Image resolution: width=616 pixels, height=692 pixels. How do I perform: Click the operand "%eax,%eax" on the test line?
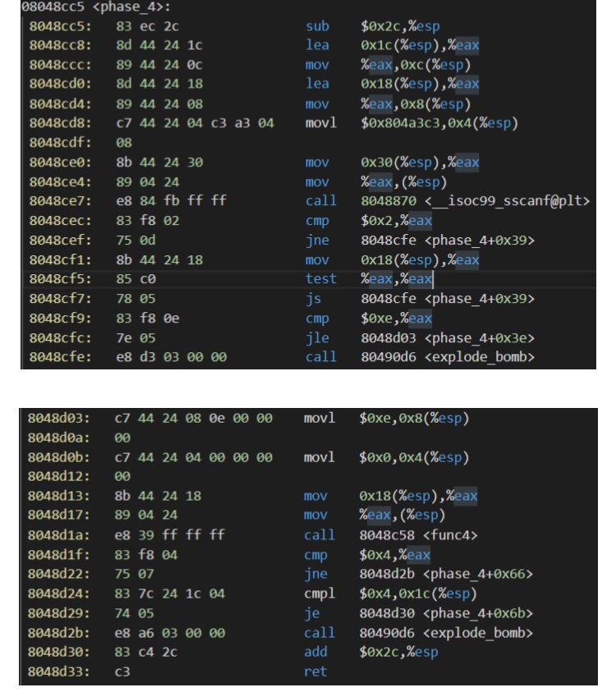396,279
